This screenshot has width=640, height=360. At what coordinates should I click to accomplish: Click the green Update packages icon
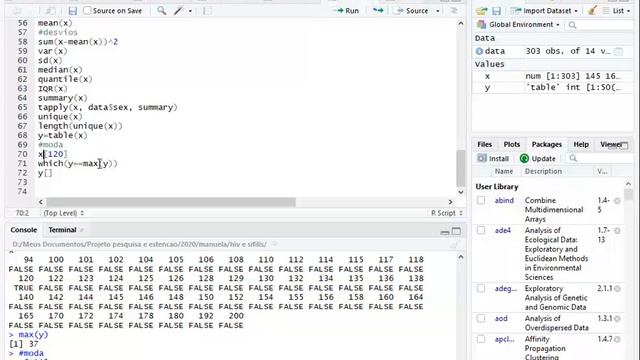coord(524,158)
